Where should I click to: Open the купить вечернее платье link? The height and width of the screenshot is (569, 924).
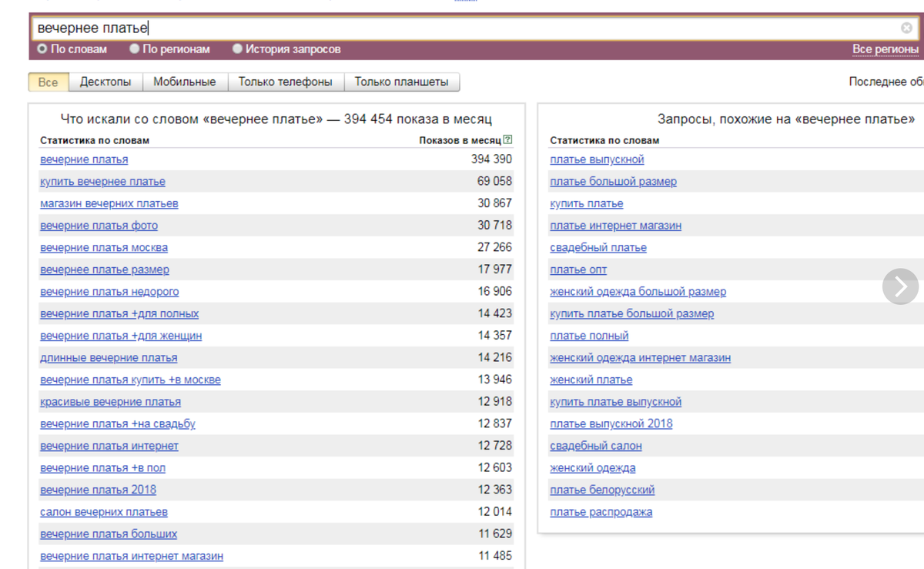[102, 182]
